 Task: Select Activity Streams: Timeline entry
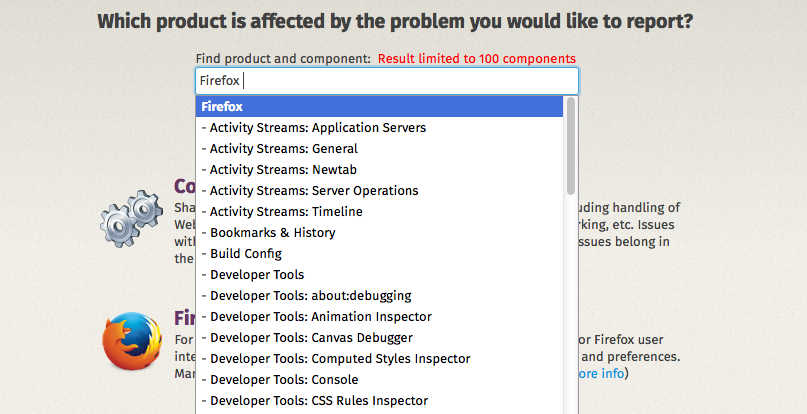click(379, 212)
